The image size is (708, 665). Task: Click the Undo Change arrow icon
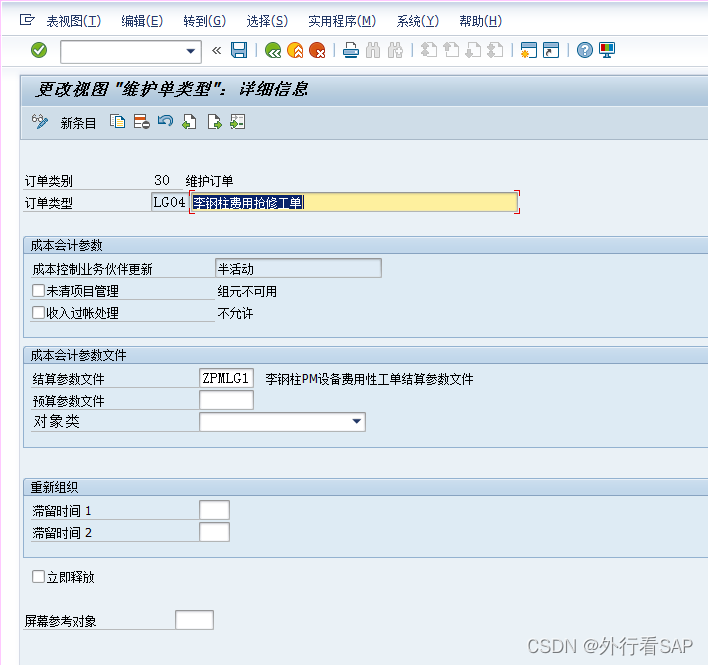pos(165,121)
